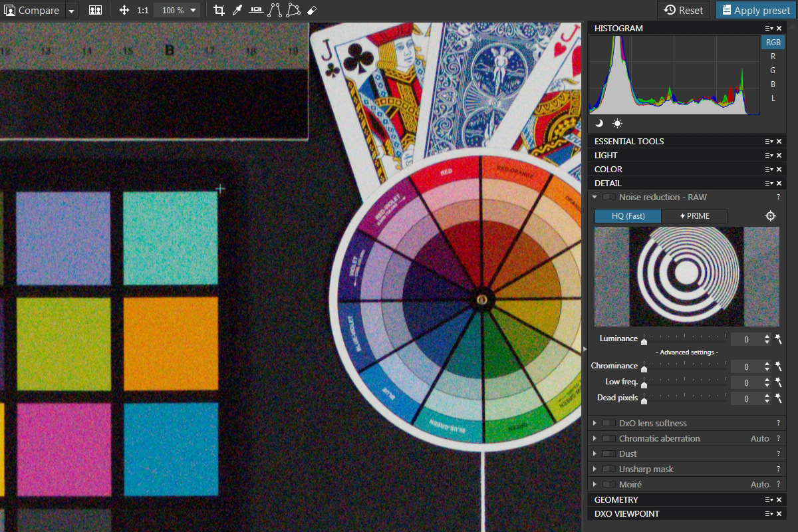Click the Luminance magic wand auto icon
The image size is (798, 532).
777,339
